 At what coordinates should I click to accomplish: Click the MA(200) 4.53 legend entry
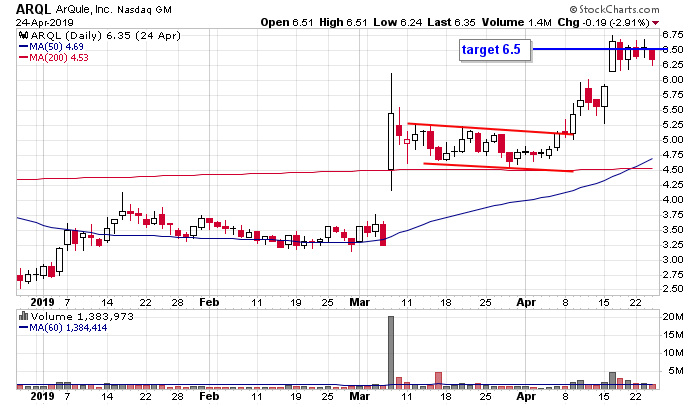[54, 58]
